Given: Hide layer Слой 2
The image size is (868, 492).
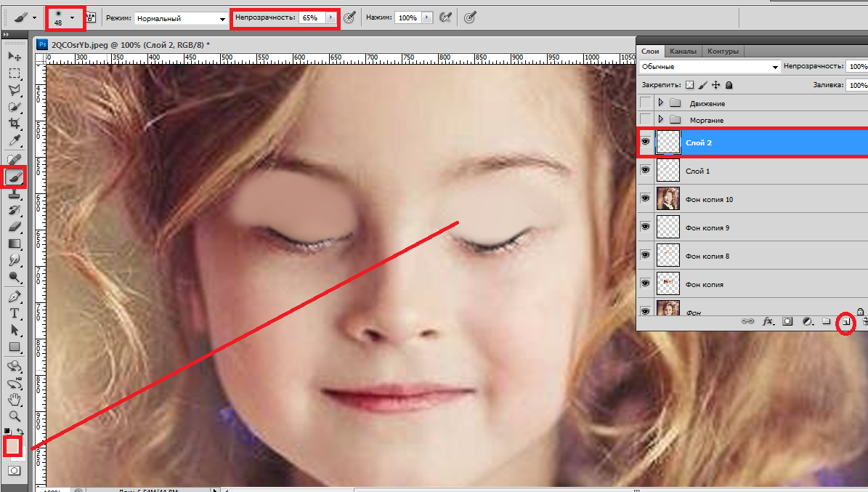Looking at the screenshot, I should coord(646,142).
